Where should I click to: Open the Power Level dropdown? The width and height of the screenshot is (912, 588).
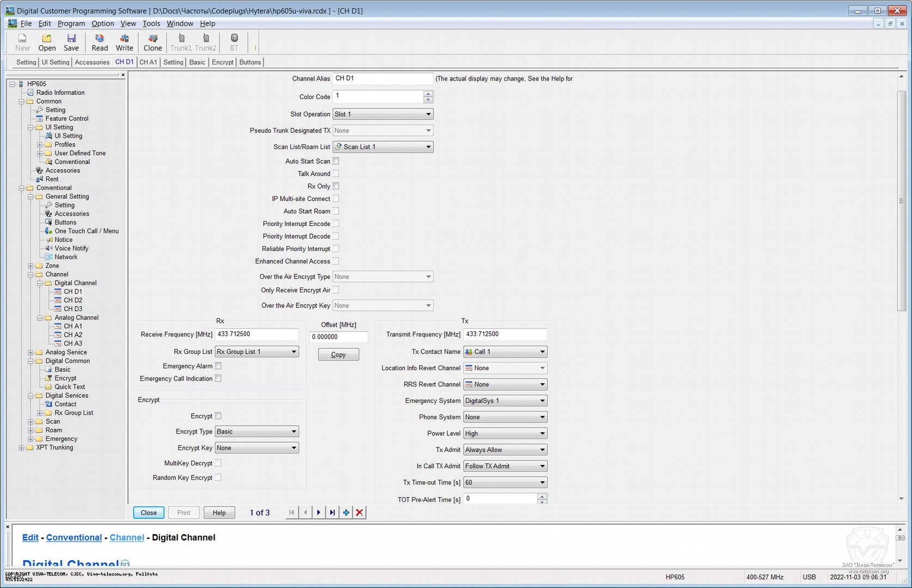(x=542, y=433)
